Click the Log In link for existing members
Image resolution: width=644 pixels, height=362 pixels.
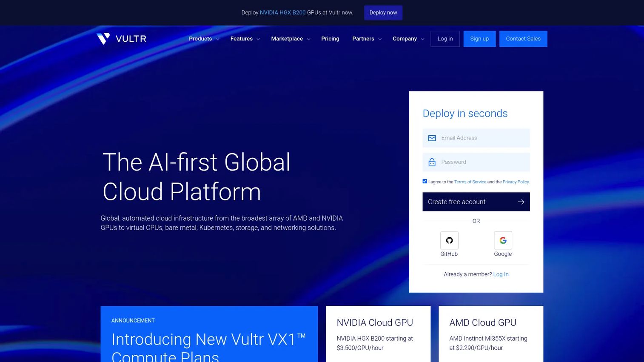501,274
